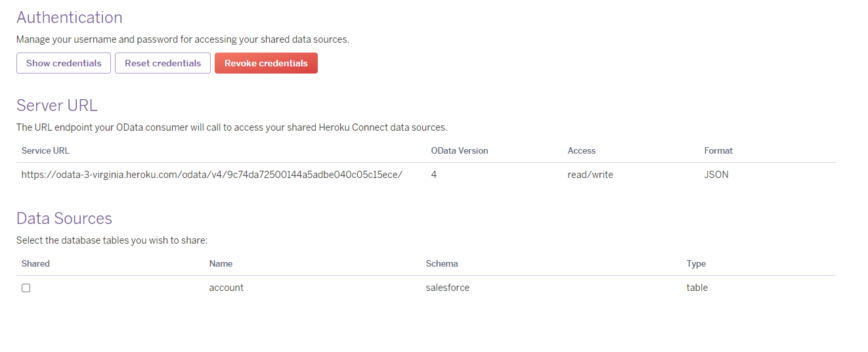868x352 pixels.
Task: Revoke credentials with the red button
Action: (266, 63)
